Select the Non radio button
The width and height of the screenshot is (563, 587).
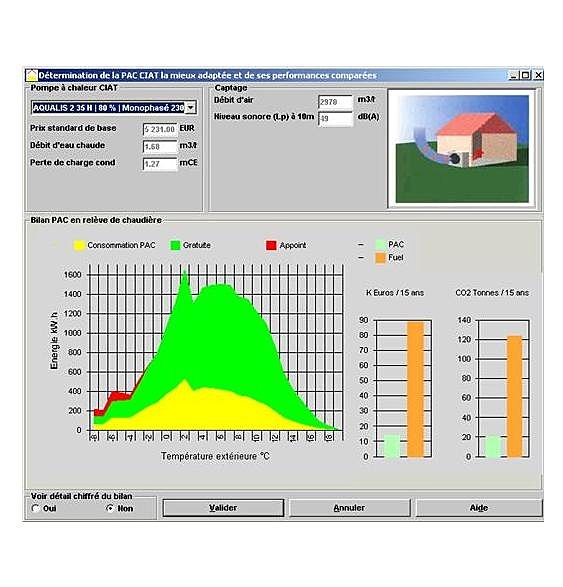click(x=110, y=508)
